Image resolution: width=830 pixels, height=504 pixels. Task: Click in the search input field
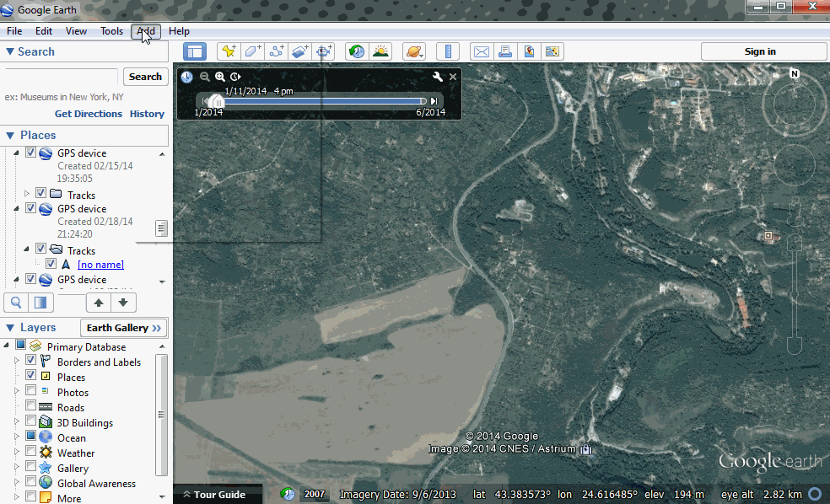click(62, 78)
